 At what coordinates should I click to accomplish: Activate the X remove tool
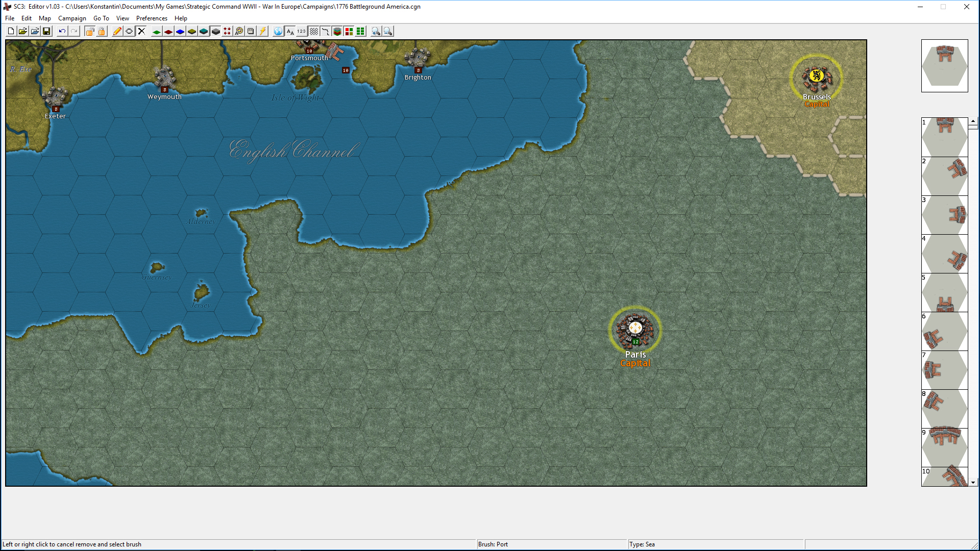point(141,31)
